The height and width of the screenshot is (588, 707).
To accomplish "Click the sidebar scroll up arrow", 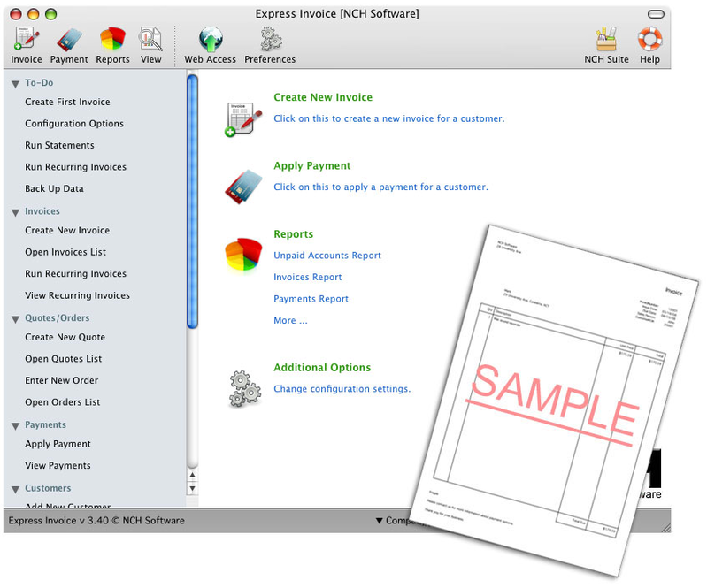I will [x=193, y=475].
